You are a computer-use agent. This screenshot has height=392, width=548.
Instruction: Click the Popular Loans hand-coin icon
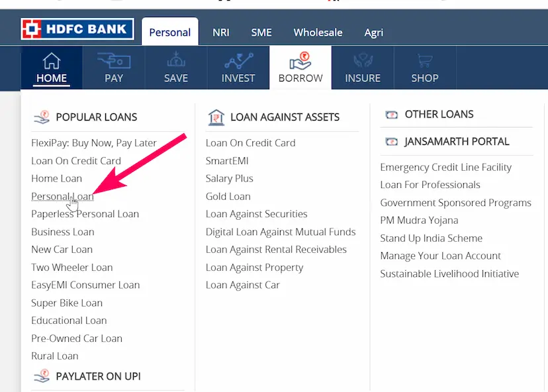coord(42,117)
